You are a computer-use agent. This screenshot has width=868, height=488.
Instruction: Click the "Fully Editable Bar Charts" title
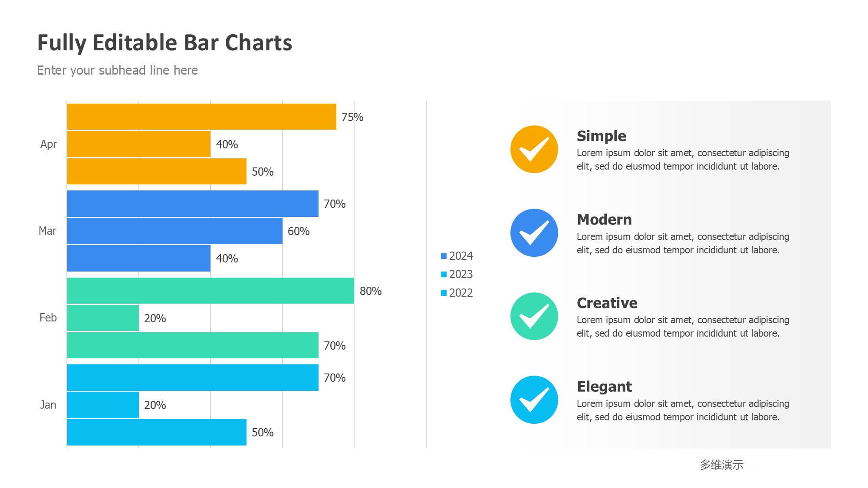click(x=164, y=43)
